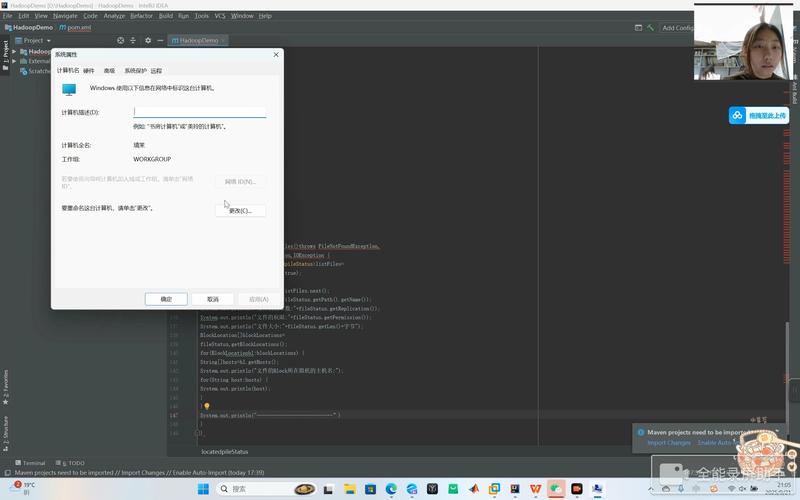Click the Build project hammer icon

(651, 28)
